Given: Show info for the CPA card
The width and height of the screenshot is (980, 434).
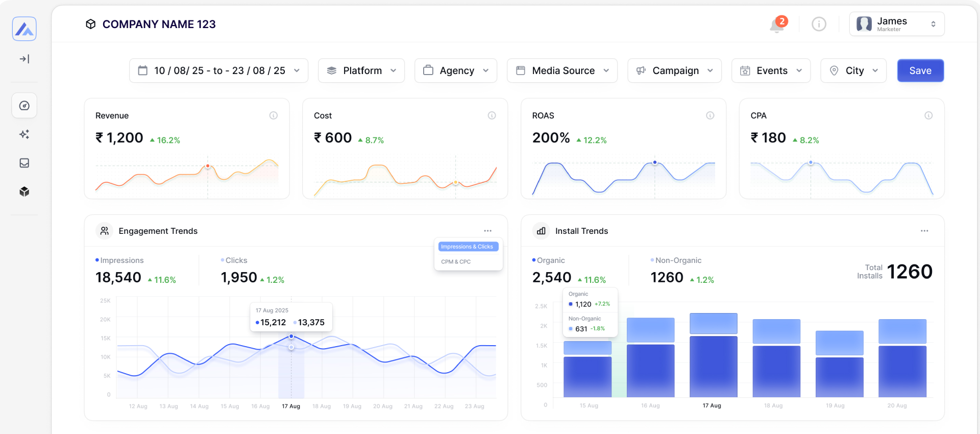Looking at the screenshot, I should pos(928,115).
